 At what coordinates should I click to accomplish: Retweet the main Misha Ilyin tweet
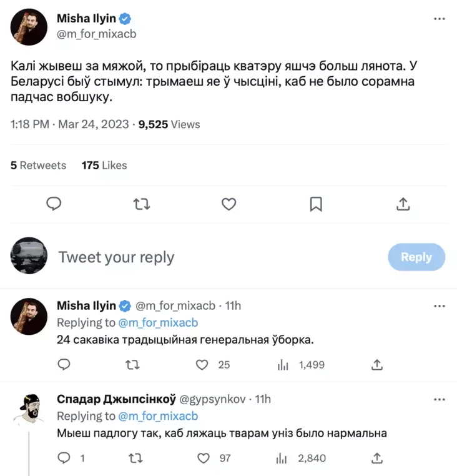[142, 204]
